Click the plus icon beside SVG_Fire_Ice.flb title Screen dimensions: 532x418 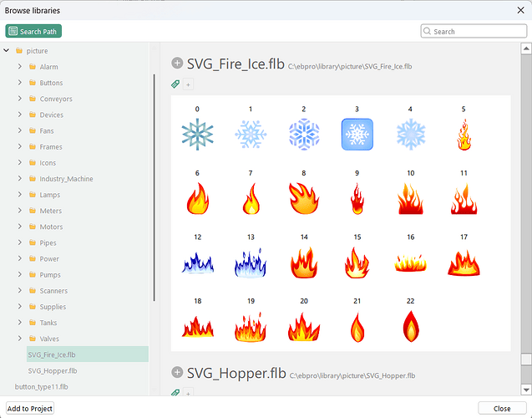pyautogui.click(x=177, y=64)
